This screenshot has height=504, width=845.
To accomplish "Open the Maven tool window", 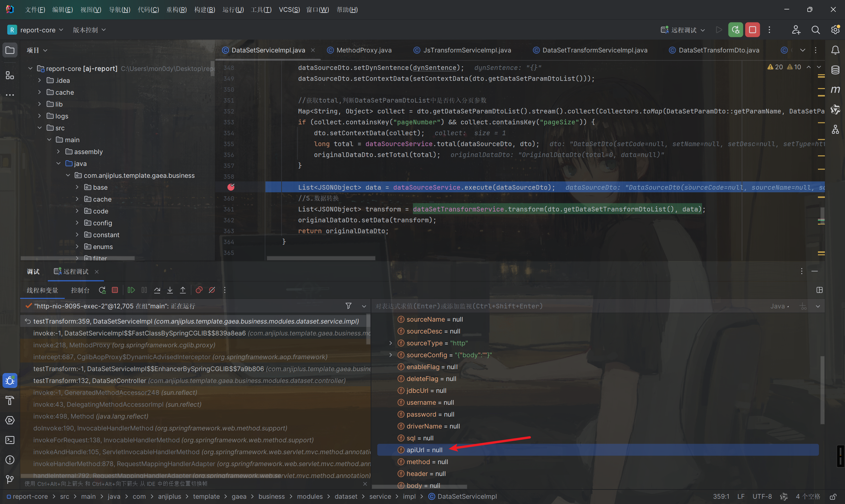I will (x=835, y=90).
